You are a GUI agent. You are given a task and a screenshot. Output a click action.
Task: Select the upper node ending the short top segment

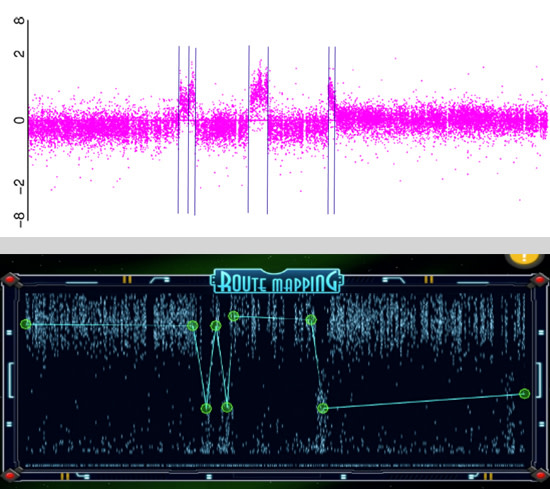point(311,320)
